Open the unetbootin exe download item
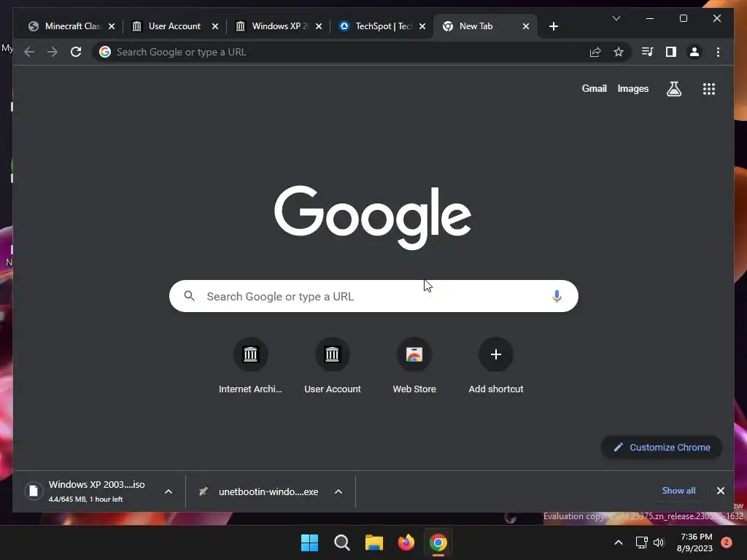The image size is (747, 560). tap(260, 491)
